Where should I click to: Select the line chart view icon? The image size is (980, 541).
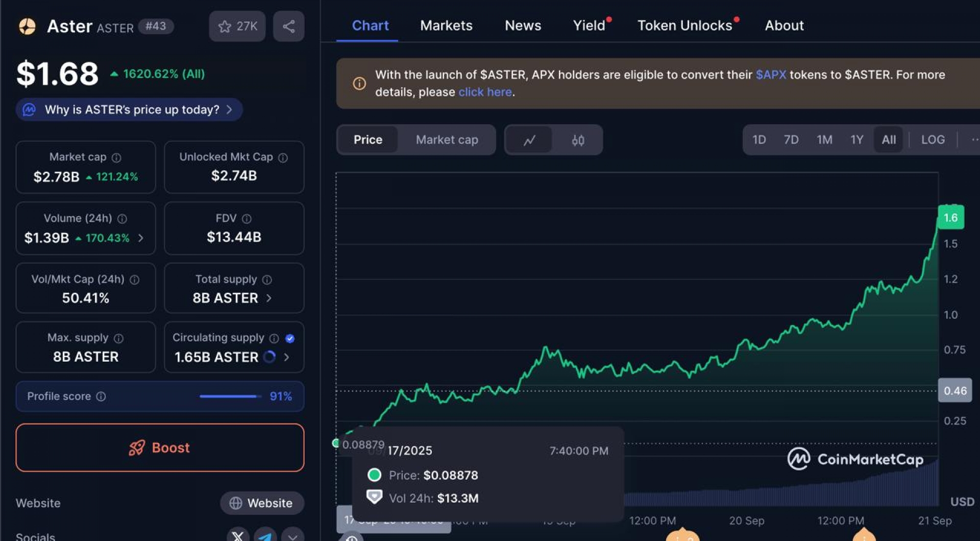tap(529, 139)
